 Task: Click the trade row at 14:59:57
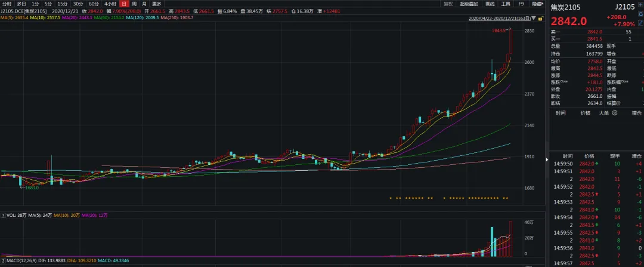coord(597,263)
